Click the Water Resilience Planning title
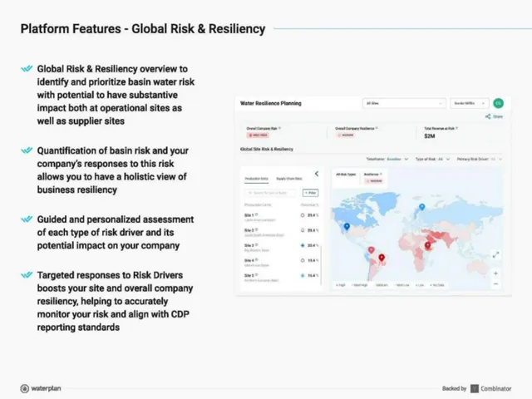This screenshot has width=532, height=399. pos(271,103)
